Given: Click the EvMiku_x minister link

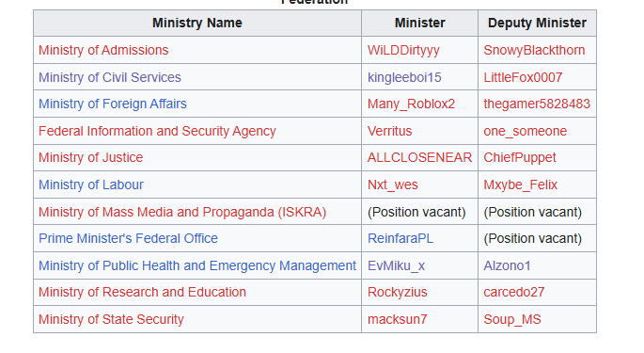Looking at the screenshot, I should click(x=397, y=265).
